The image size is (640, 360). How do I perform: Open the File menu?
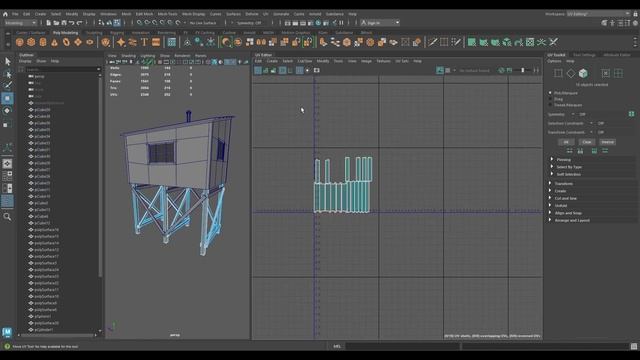(x=15, y=14)
